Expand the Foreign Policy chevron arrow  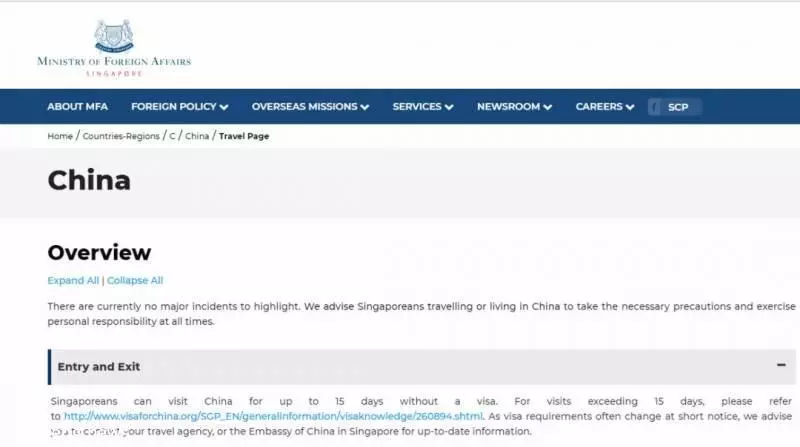coord(224,107)
